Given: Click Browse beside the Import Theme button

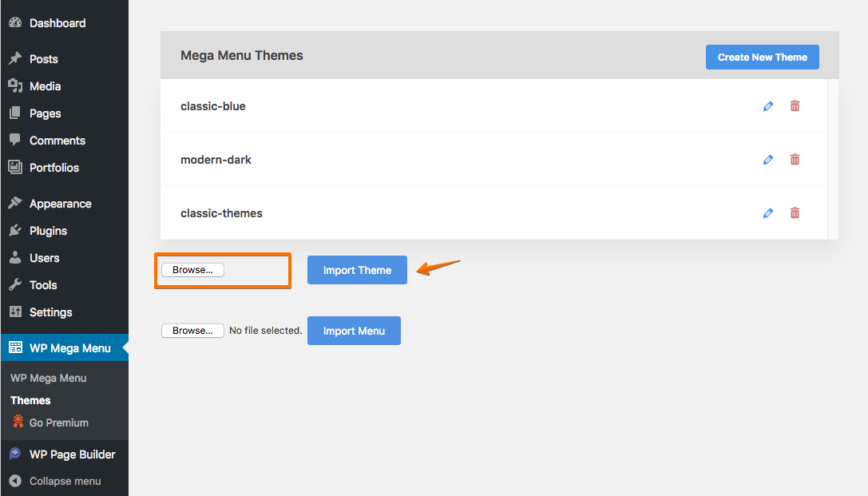Looking at the screenshot, I should pyautogui.click(x=192, y=270).
